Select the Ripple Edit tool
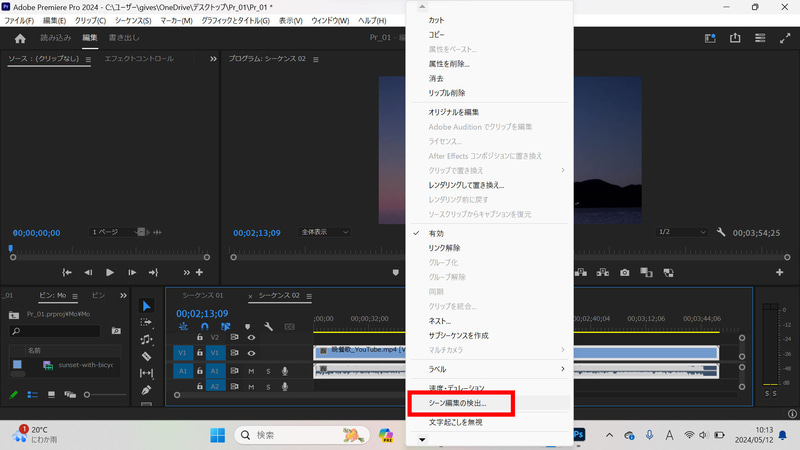The width and height of the screenshot is (800, 450). (146, 339)
